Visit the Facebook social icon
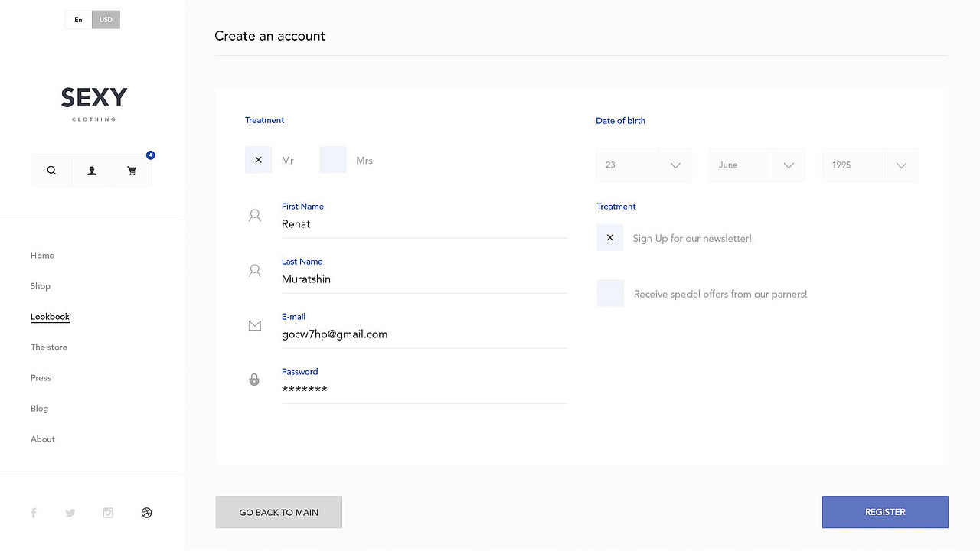980x551 pixels. [x=34, y=513]
